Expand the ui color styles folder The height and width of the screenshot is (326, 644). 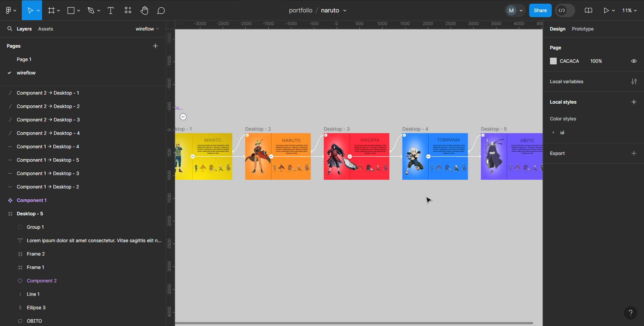click(x=553, y=132)
